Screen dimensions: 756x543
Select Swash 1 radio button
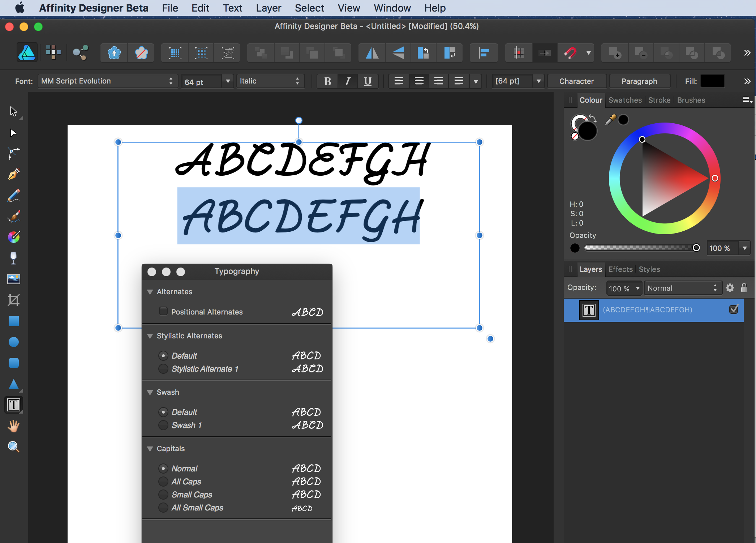click(x=163, y=425)
